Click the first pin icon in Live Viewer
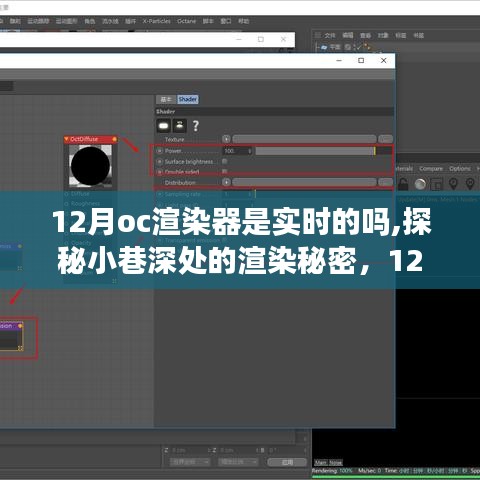This screenshot has height=480, width=480. 453,184
